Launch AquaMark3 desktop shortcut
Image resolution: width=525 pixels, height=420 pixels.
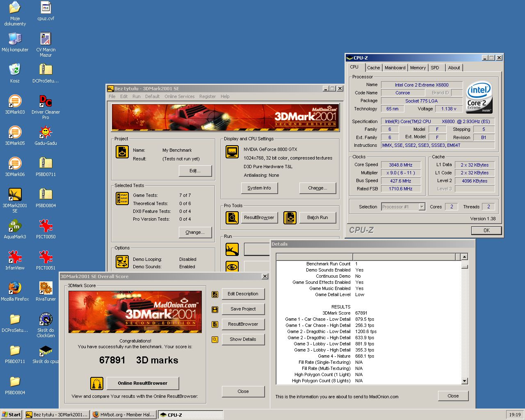15,229
